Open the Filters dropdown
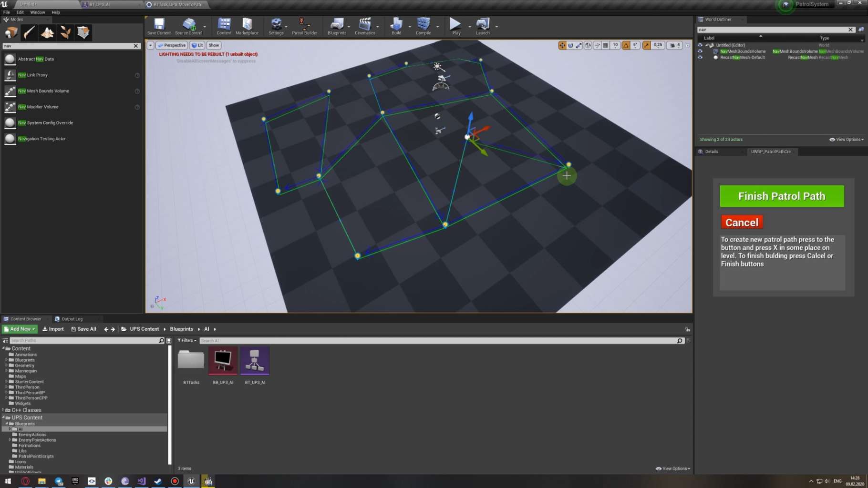This screenshot has height=488, width=868. click(x=187, y=340)
